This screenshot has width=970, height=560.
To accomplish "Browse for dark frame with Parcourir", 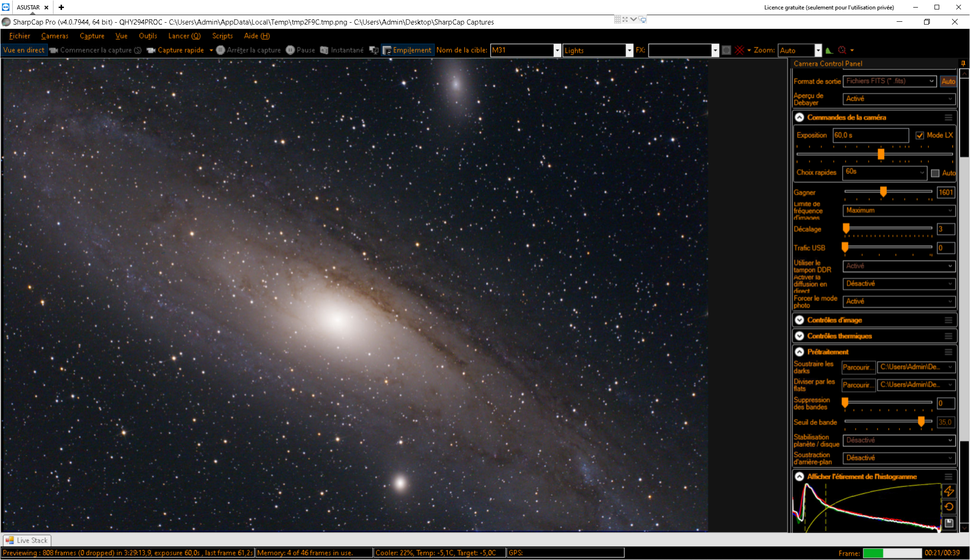I will 858,367.
